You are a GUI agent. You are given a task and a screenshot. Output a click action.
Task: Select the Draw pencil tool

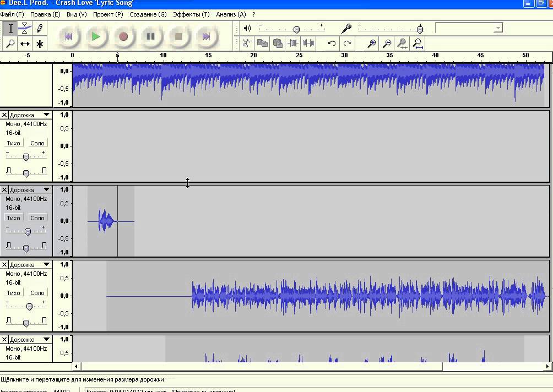pos(40,28)
